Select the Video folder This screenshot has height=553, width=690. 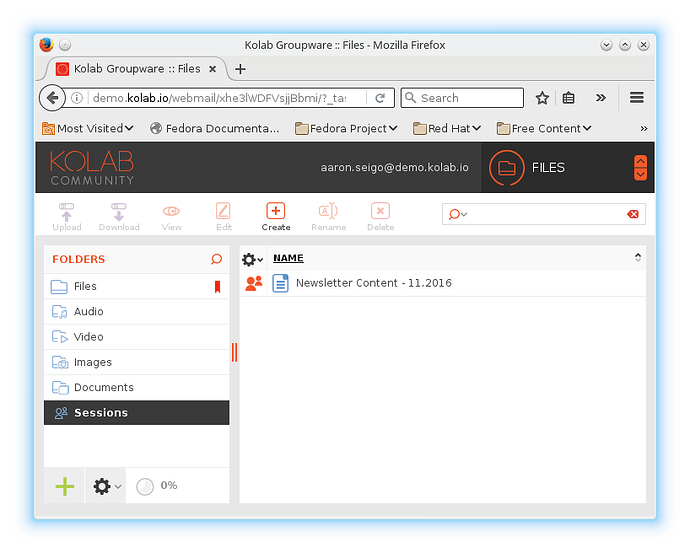pos(136,337)
